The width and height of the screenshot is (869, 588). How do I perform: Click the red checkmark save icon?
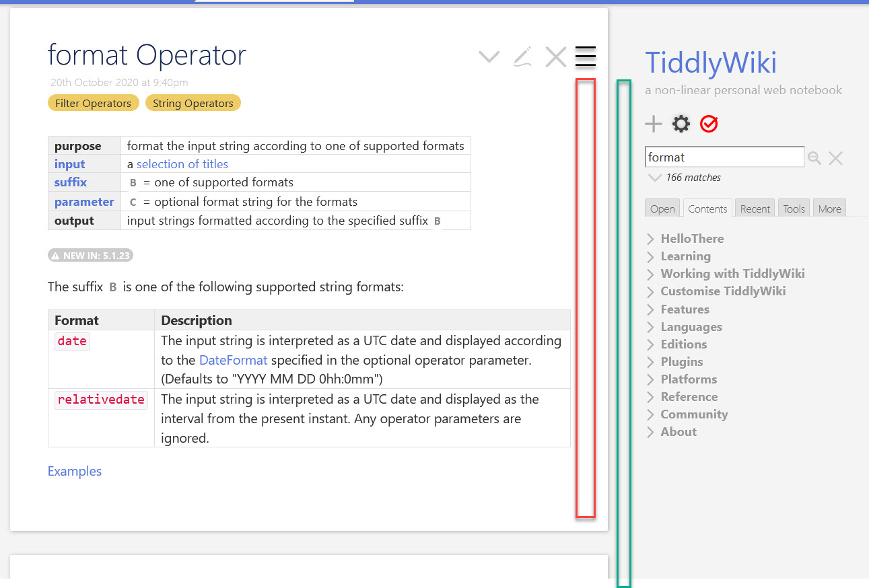709,124
